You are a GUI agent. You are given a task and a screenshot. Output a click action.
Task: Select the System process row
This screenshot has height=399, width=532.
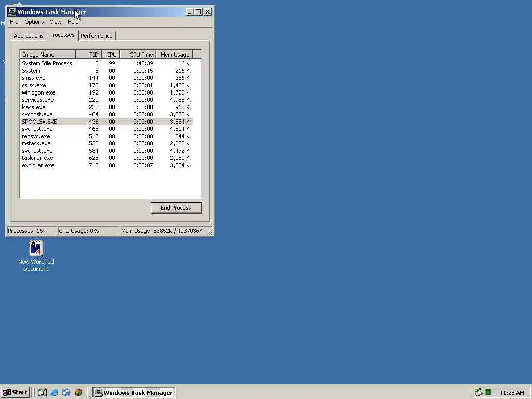pos(107,71)
